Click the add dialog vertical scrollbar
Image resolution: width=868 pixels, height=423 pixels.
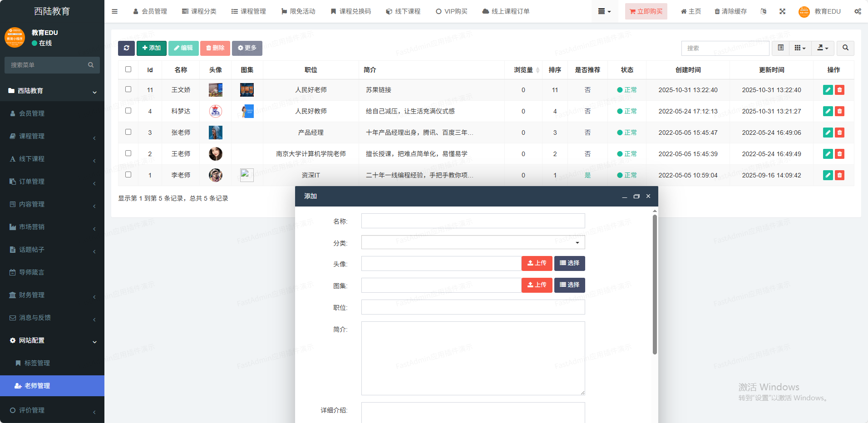(655, 285)
